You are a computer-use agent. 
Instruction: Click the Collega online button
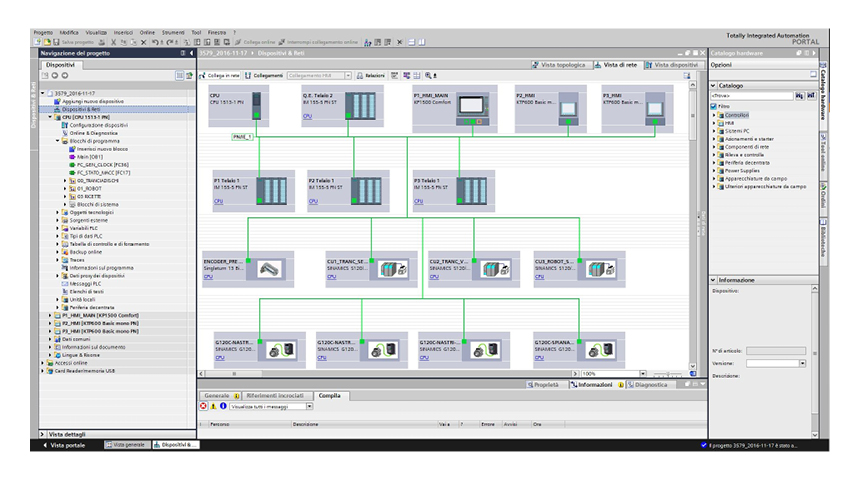point(255,42)
